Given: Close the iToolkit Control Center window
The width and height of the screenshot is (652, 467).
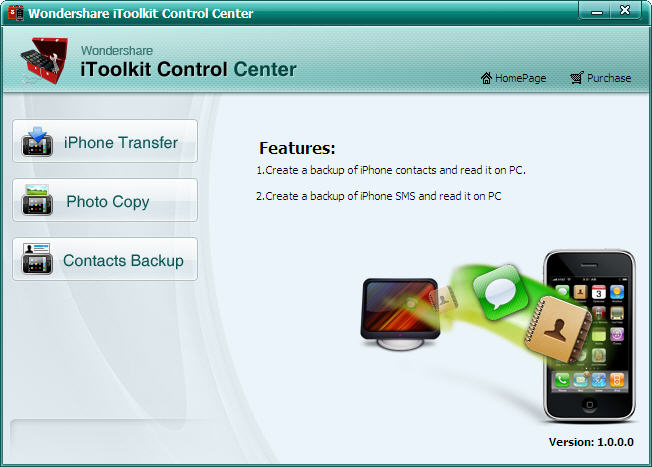Looking at the screenshot, I should tap(625, 11).
